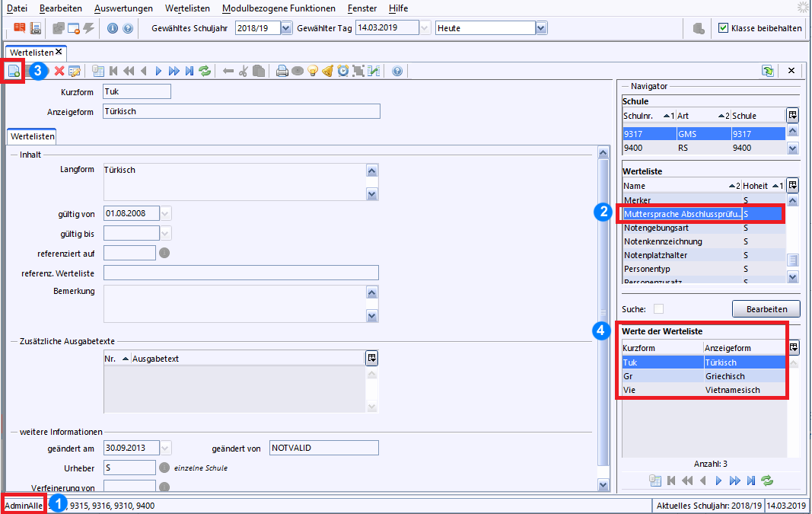Screen dimensions: 812x514
Task: Click green refresh icon below Werte list
Action: click(767, 480)
